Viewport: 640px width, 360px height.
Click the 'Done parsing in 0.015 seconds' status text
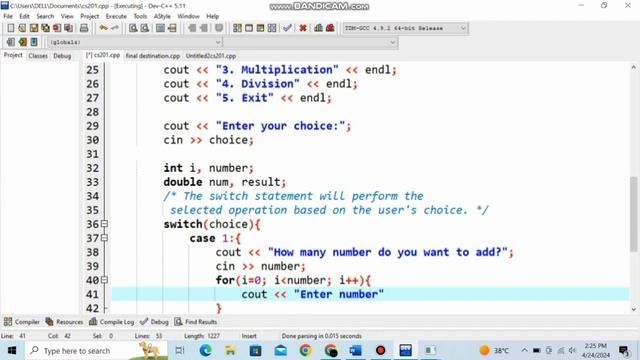click(321, 336)
